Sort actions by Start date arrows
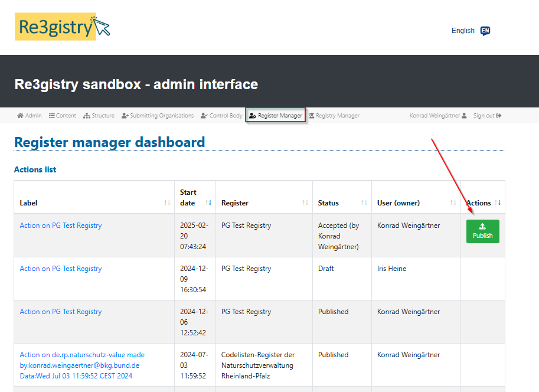 click(x=208, y=203)
